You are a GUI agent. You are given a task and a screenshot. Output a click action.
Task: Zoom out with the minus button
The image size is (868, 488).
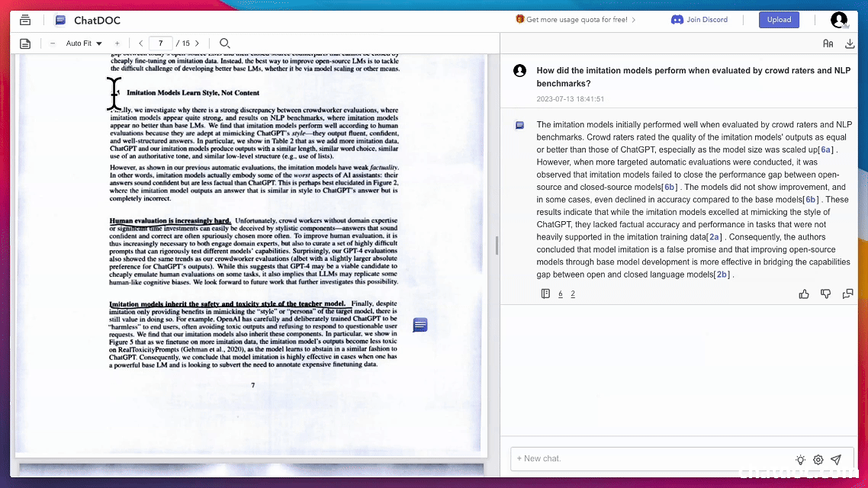pyautogui.click(x=53, y=43)
